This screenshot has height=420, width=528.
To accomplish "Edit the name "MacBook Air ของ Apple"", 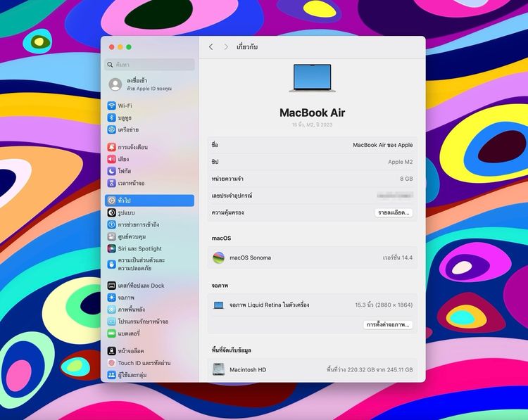I will tap(383, 145).
